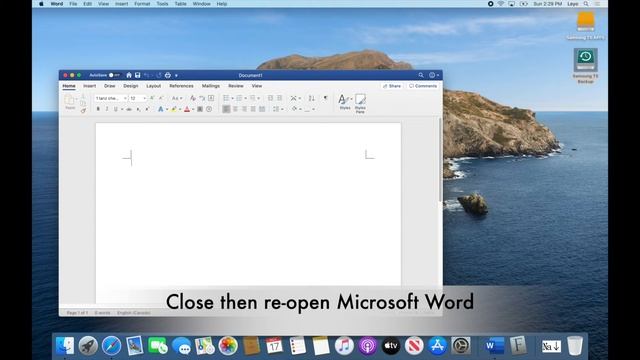Switch to the Mailings ribbon tab
This screenshot has height=360, width=640.
[211, 86]
